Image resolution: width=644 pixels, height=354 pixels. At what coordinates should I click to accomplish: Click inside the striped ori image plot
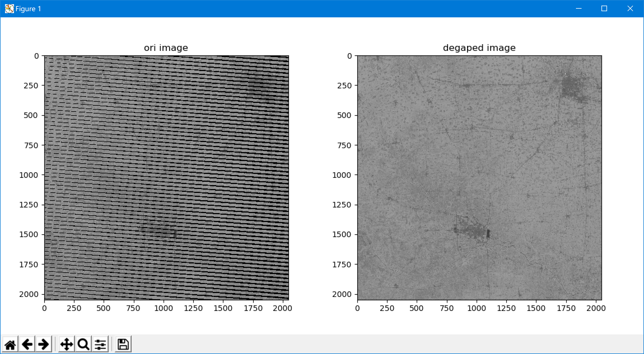(x=166, y=178)
